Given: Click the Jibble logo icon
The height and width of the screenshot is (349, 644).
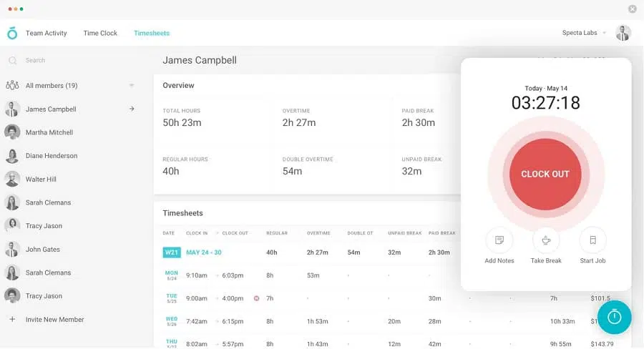Looking at the screenshot, I should pos(11,33).
